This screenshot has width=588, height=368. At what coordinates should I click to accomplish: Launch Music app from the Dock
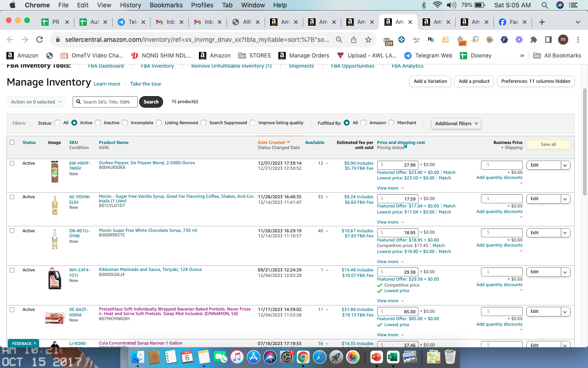[237, 356]
